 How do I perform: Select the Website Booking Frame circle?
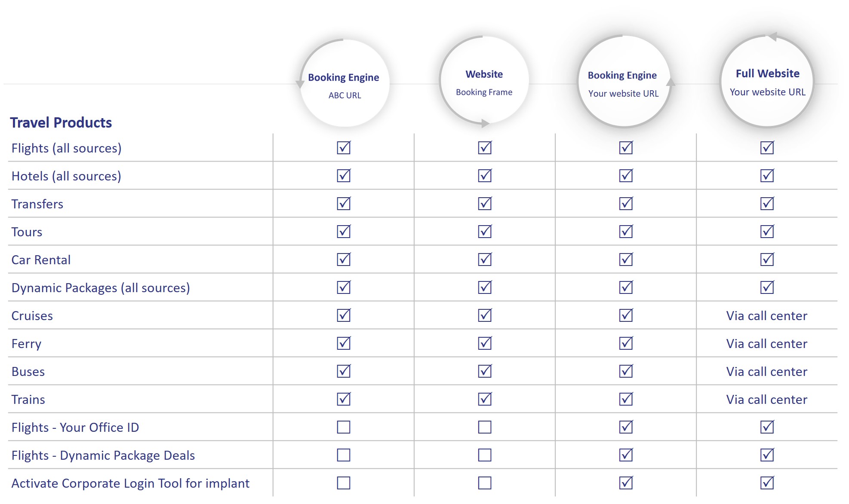click(484, 81)
